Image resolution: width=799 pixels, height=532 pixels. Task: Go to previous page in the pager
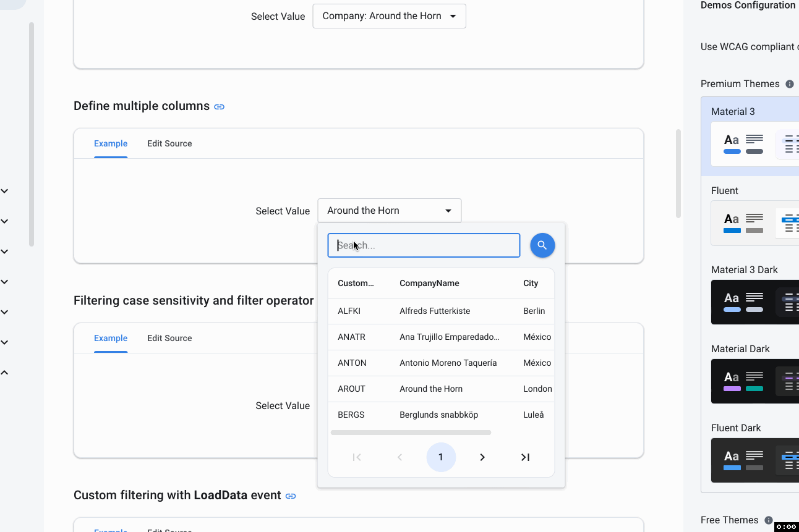399,457
